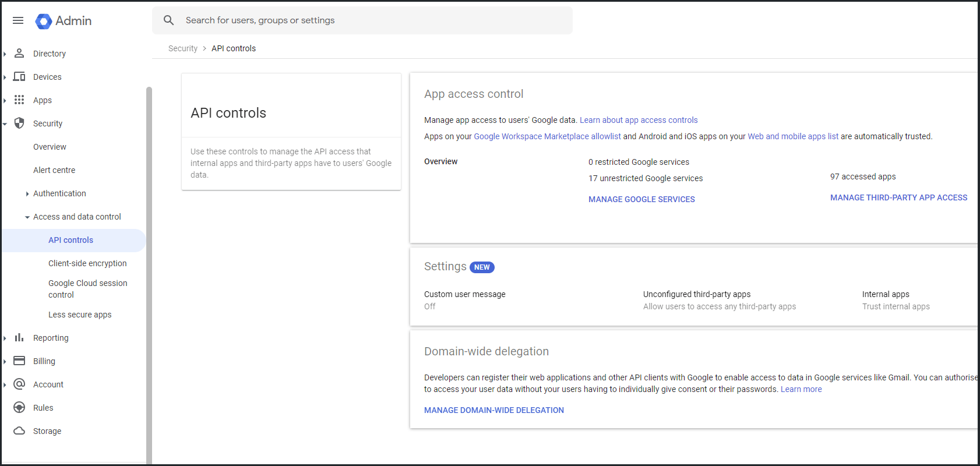Image resolution: width=980 pixels, height=466 pixels.
Task: Collapse Access and data control section
Action: 27,217
